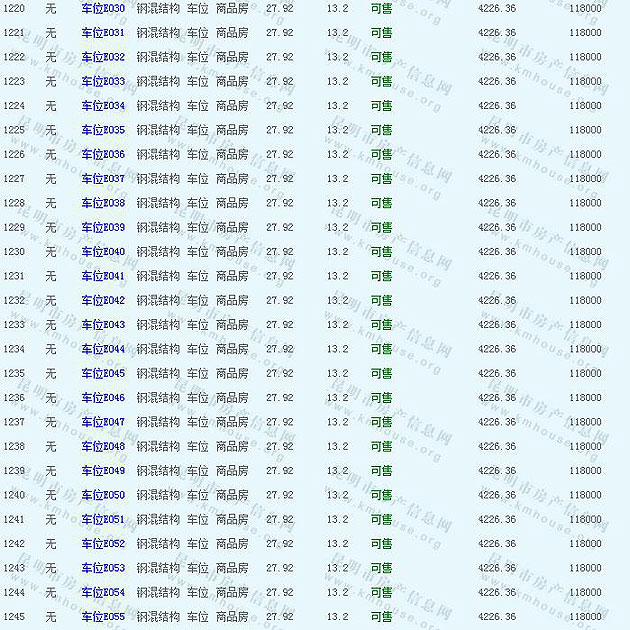Open parking space 车位E036 details

pos(103,154)
